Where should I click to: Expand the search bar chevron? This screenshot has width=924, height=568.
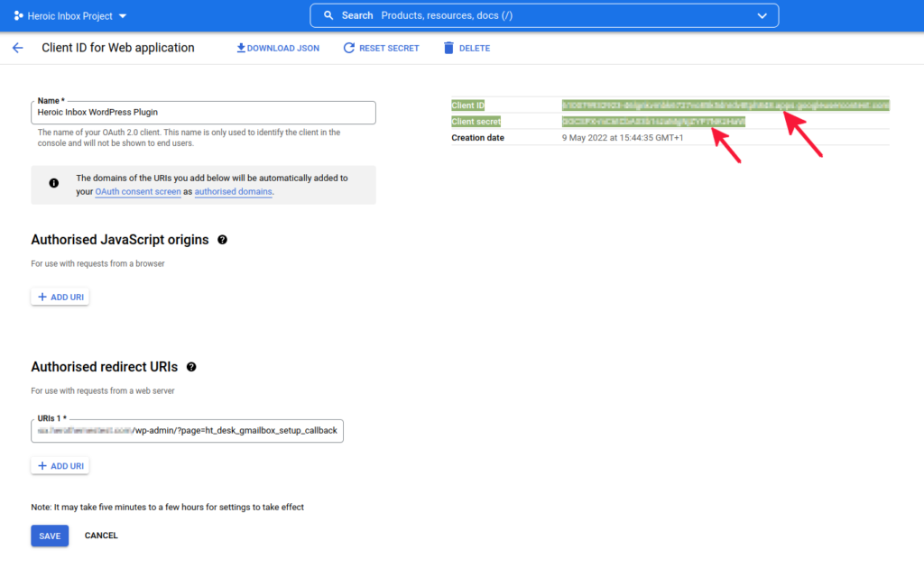coord(762,16)
